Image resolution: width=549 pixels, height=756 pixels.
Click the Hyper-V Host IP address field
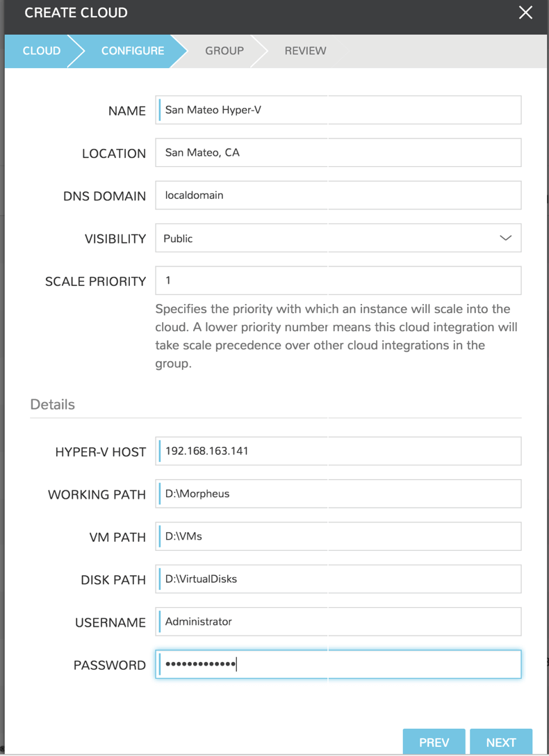pos(338,451)
